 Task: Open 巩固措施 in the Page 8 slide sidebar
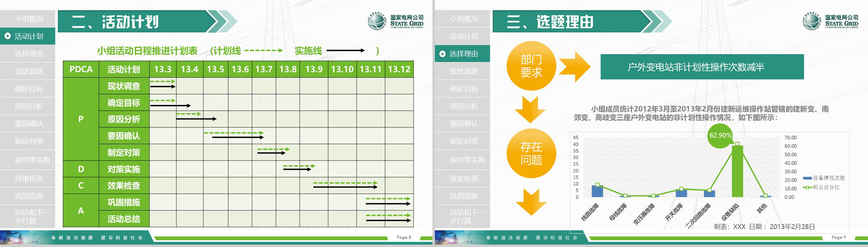pos(29,196)
